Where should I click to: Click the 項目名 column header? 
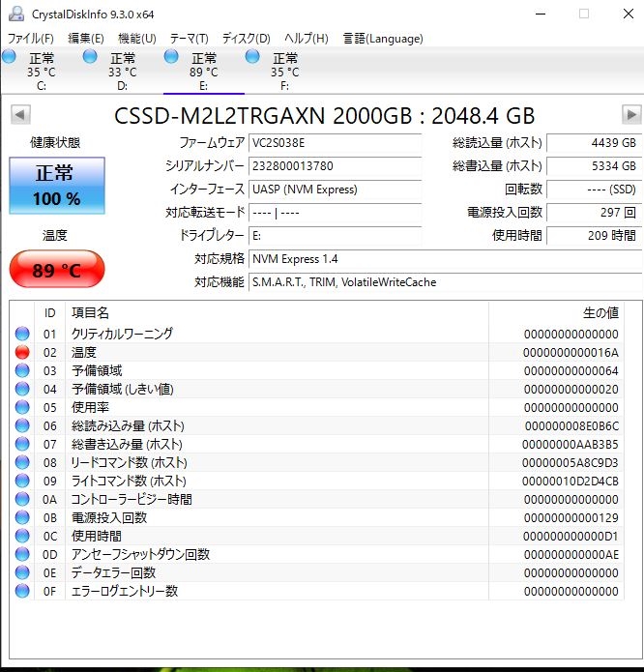[90, 313]
